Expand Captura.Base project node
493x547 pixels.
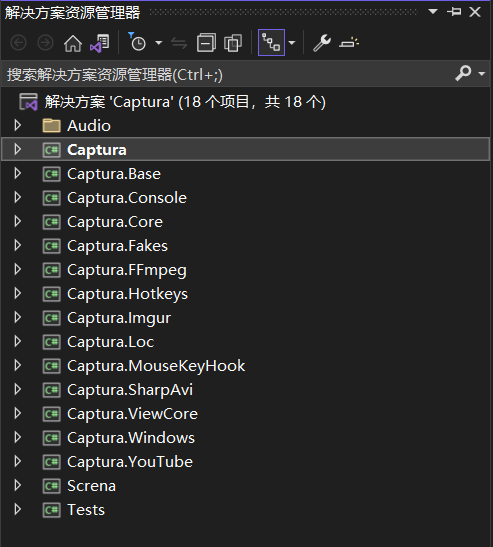[x=17, y=173]
